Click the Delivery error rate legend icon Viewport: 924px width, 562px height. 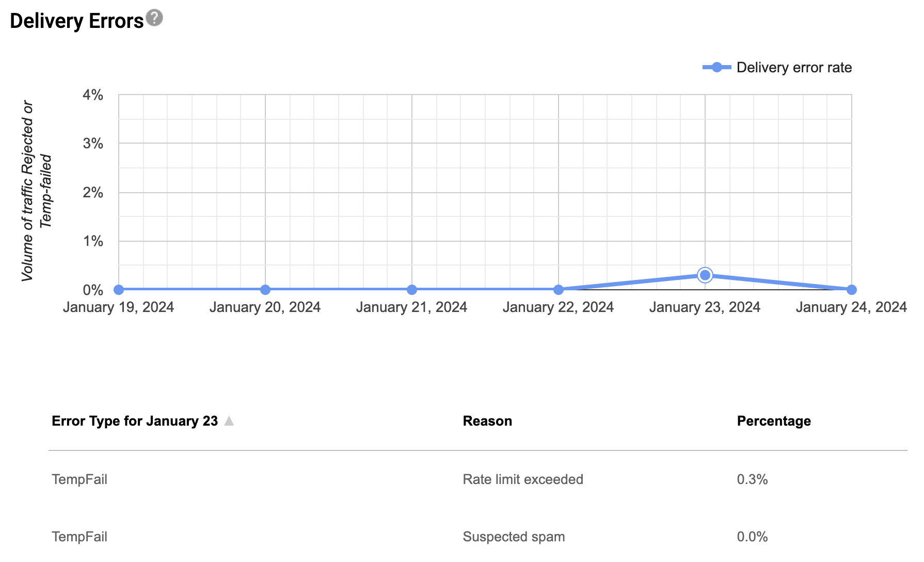point(716,67)
